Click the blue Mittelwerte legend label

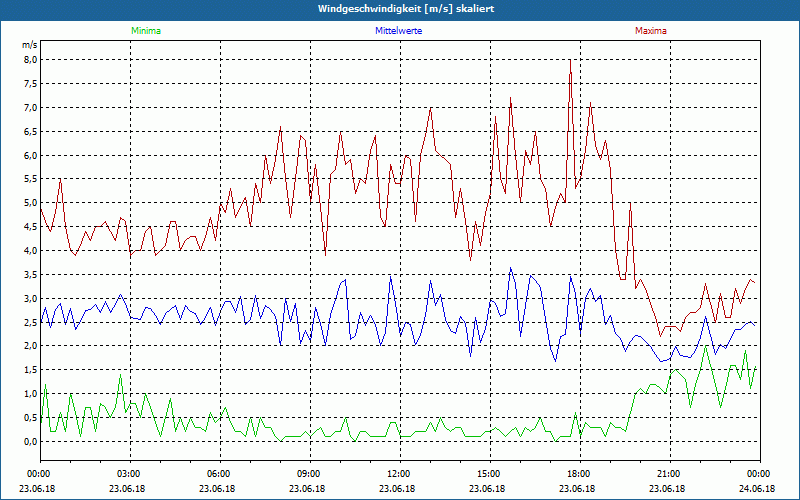(x=398, y=31)
